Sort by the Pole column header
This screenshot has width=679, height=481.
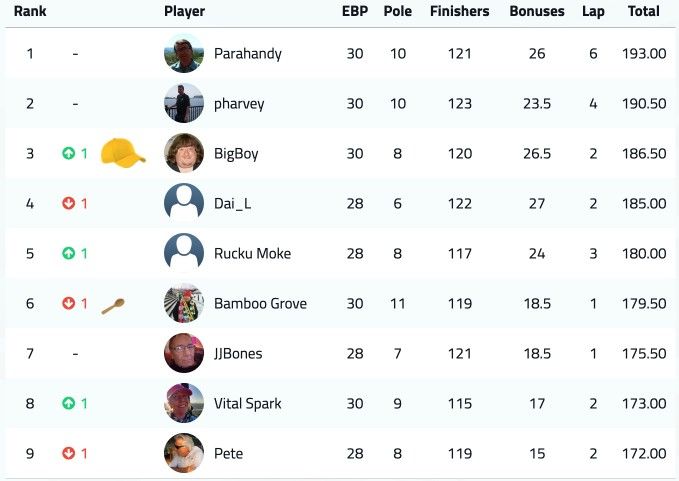pyautogui.click(x=398, y=11)
